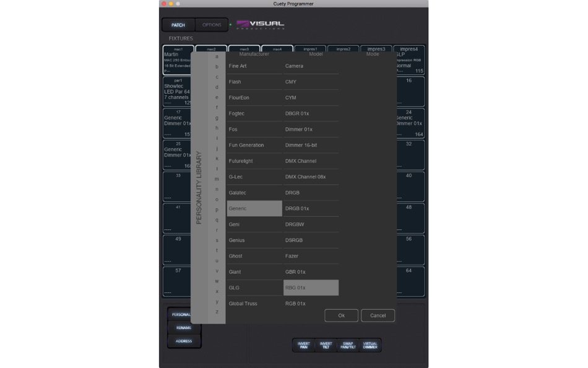Select the par1 Showtec LED Par 64 fixture

click(x=177, y=92)
